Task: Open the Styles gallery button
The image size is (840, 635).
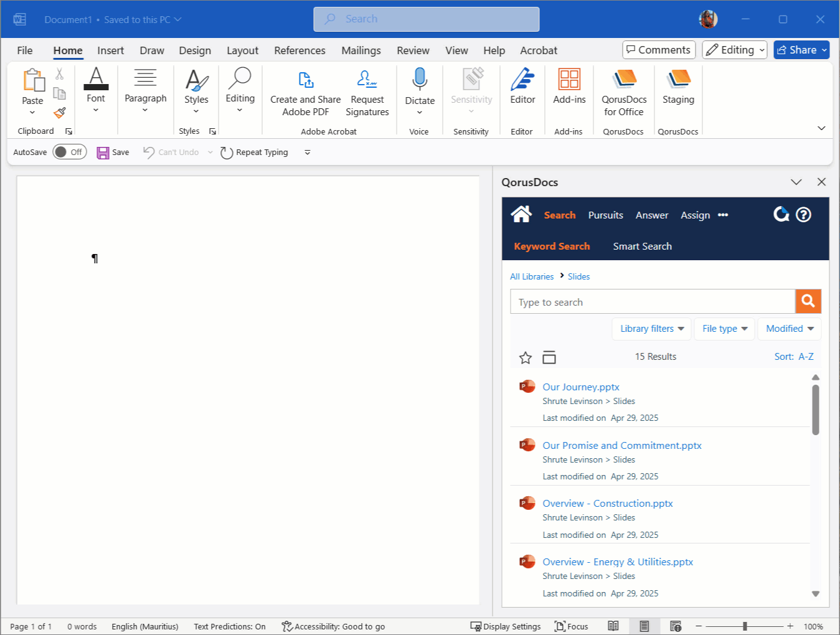Action: pyautogui.click(x=196, y=91)
